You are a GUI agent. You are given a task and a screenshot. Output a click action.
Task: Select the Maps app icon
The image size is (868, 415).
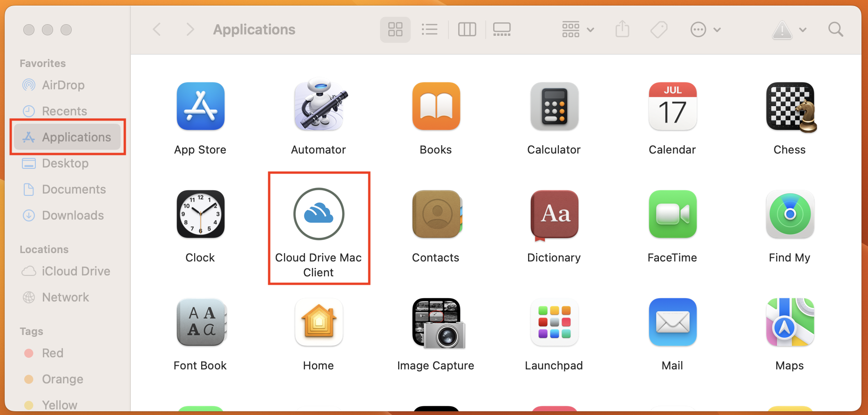tap(790, 322)
